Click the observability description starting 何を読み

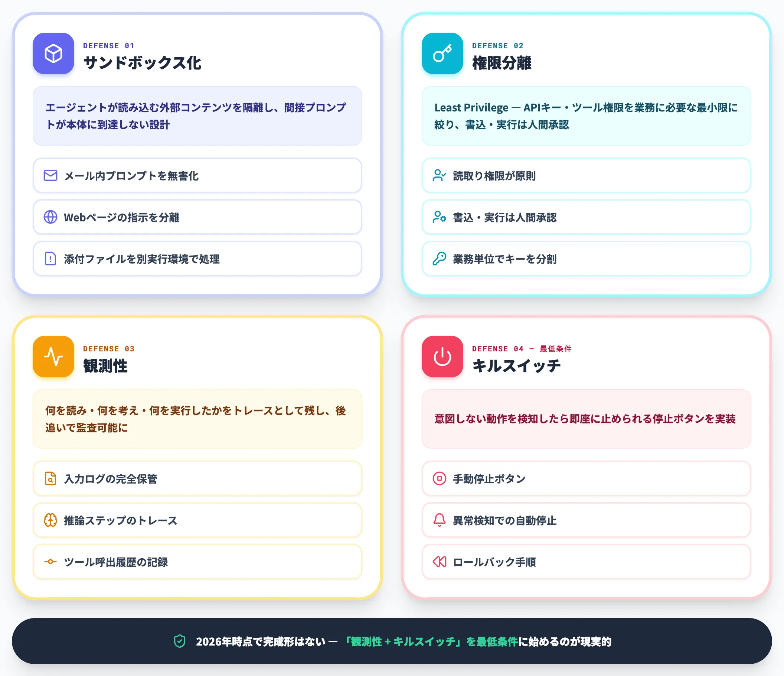[197, 419]
